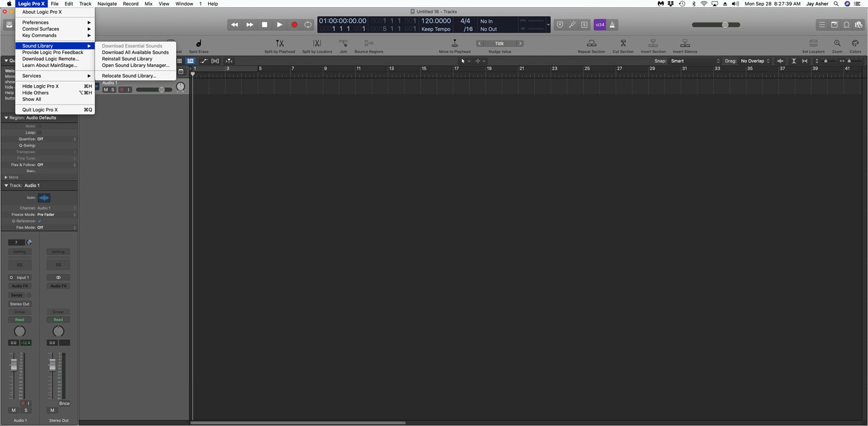868x426 pixels.
Task: Open the List Editors button
Action: [x=822, y=25]
